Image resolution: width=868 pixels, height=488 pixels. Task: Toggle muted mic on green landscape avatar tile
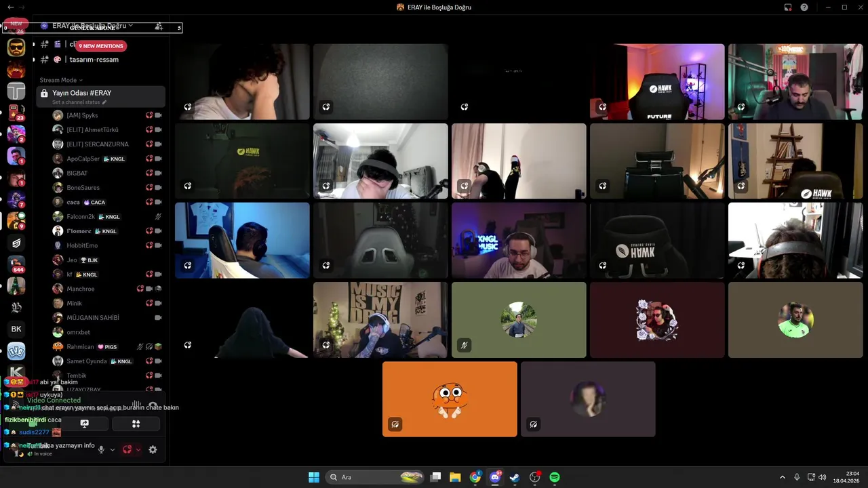tap(465, 345)
